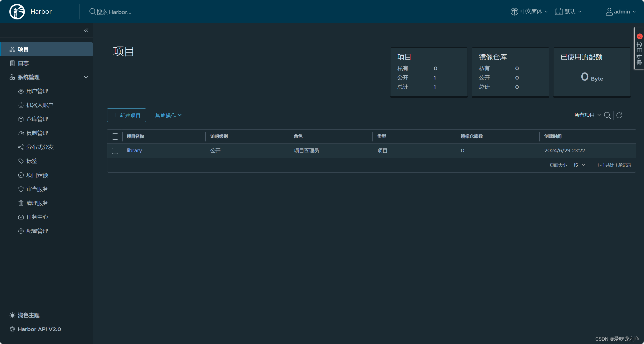The image size is (644, 344).
Task: Open 机器人账户 robot accounts
Action: tap(40, 105)
